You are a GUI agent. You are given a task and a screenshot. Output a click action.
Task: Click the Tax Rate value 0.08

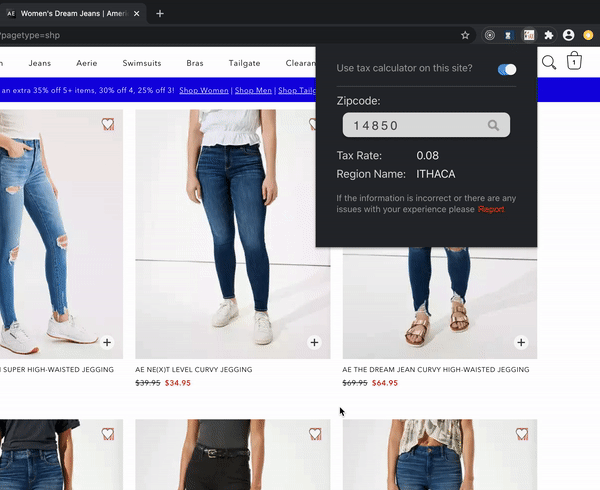pyautogui.click(x=427, y=156)
